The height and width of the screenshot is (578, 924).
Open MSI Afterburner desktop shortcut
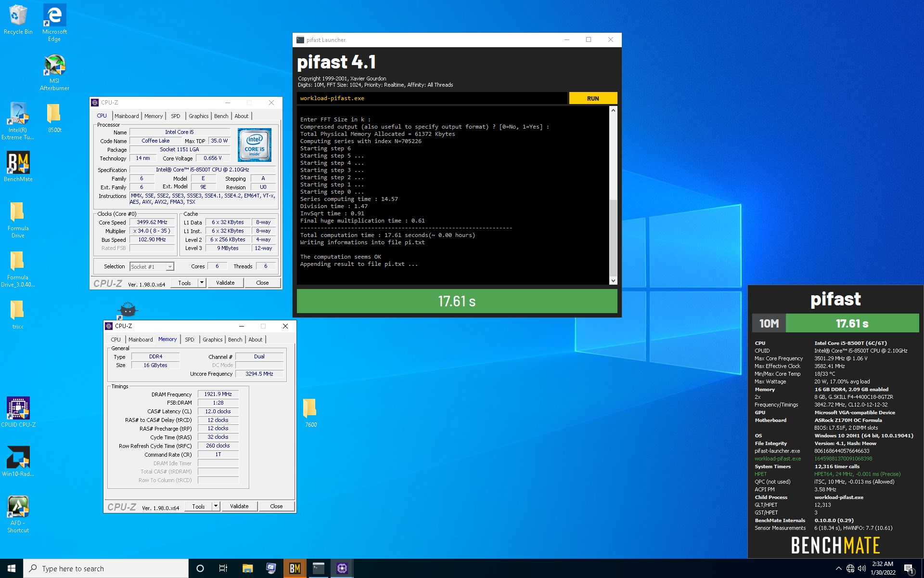click(54, 72)
